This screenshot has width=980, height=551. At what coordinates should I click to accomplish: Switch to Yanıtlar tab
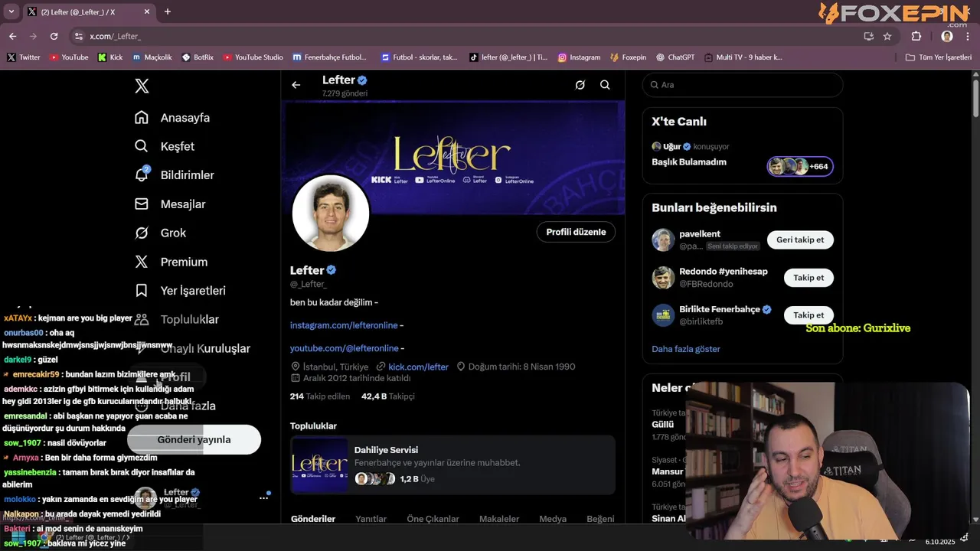click(x=371, y=519)
